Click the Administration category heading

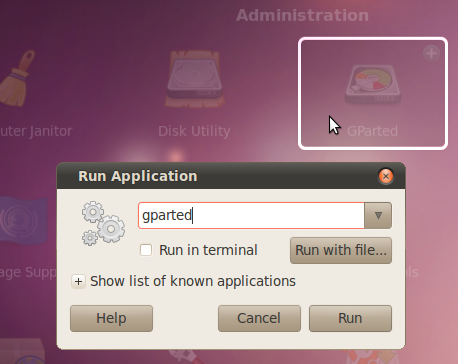[x=303, y=16]
